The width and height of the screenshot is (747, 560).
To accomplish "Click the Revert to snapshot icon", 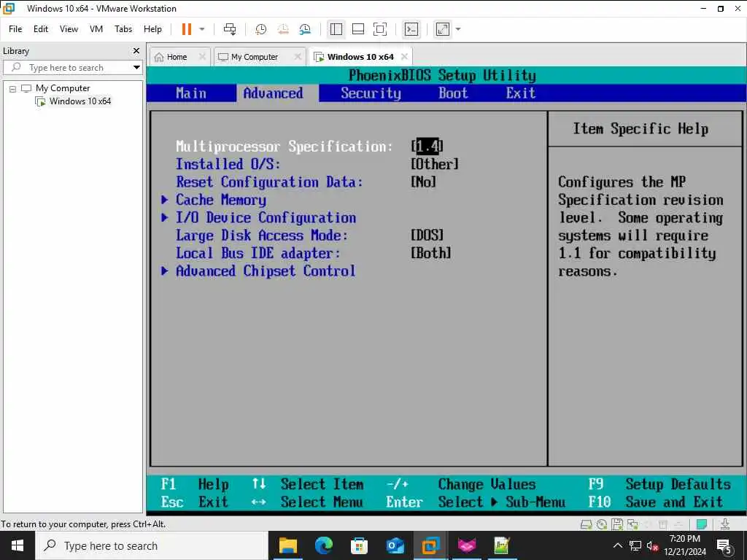I will [x=283, y=29].
